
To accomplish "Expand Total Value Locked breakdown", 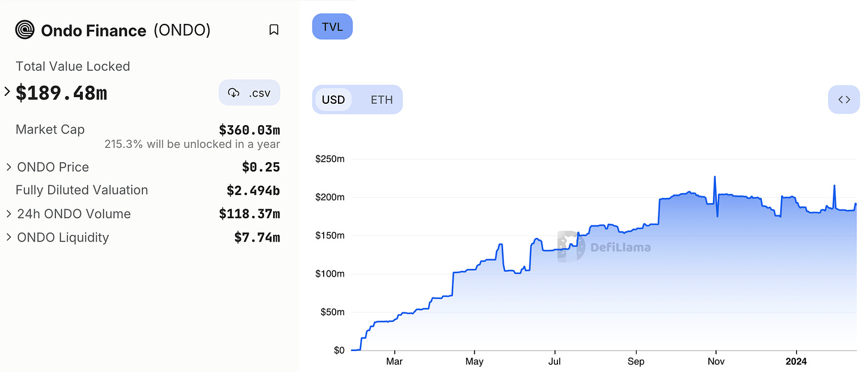I will tap(7, 92).
